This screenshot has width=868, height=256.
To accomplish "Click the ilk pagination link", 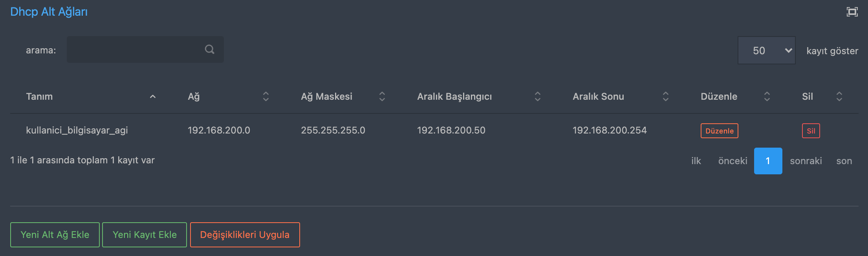I will point(696,161).
